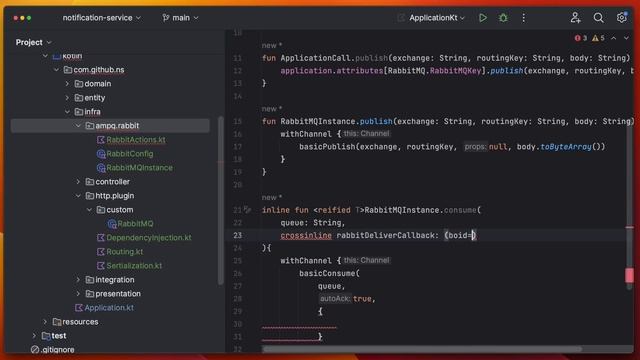Click 'basicConsume(' on line 26
This screenshot has width=640, height=360.
pos(329,273)
